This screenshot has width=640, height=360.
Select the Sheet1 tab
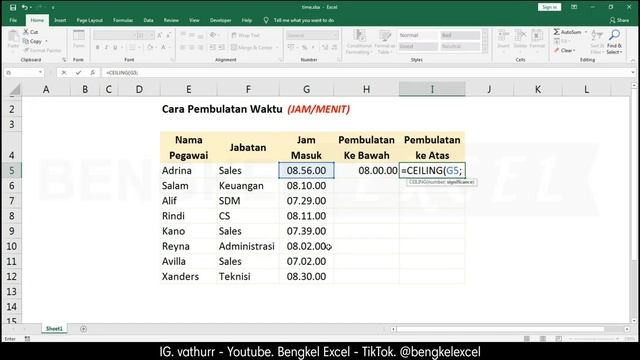pyautogui.click(x=54, y=329)
